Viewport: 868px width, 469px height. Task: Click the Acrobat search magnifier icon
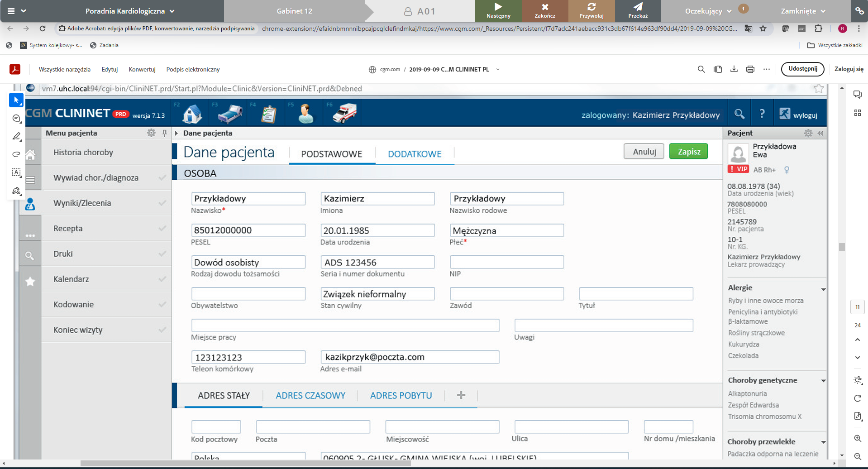pos(701,69)
